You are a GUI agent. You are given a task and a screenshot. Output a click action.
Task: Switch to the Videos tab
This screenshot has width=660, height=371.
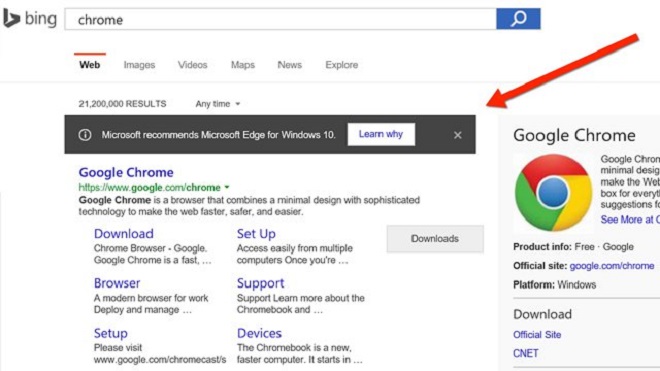point(192,65)
